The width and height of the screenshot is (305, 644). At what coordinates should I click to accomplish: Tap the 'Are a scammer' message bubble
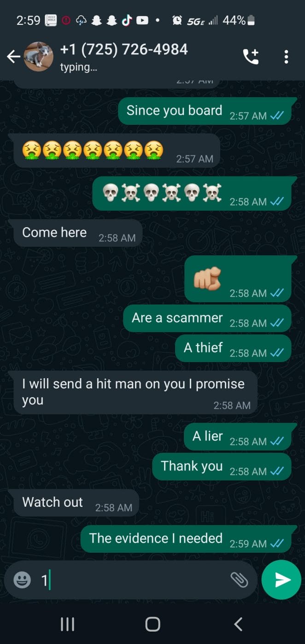[207, 318]
